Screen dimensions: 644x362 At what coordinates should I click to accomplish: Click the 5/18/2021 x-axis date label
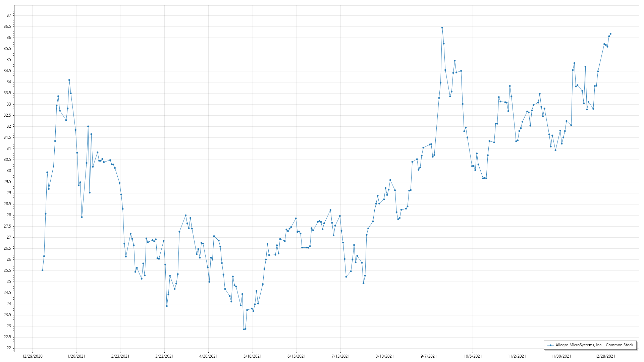(x=252, y=356)
